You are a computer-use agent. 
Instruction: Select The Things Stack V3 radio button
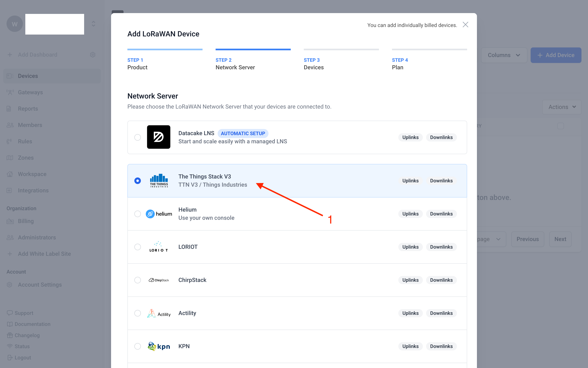138,181
